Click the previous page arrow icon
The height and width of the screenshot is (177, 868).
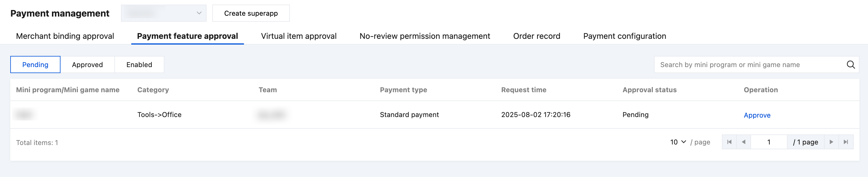click(x=744, y=142)
